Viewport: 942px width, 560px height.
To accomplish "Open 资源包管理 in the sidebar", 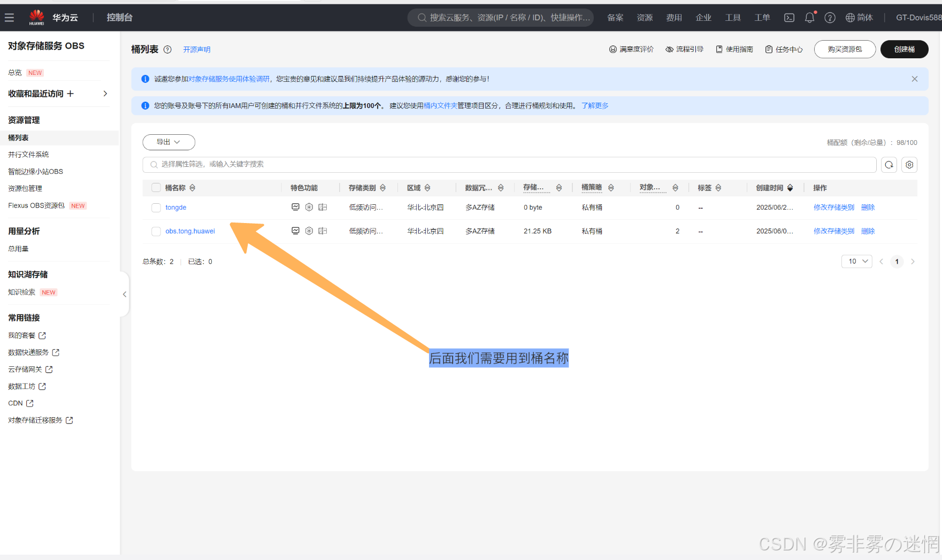I will (x=25, y=189).
